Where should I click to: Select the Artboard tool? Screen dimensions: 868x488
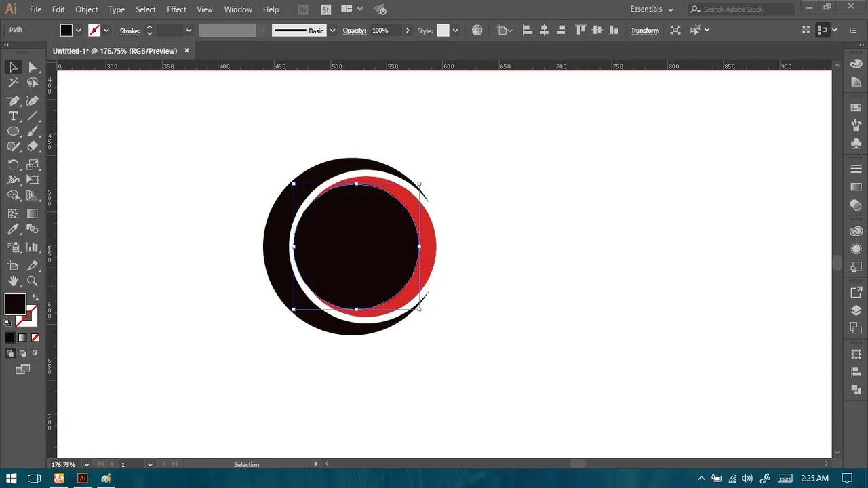pyautogui.click(x=13, y=265)
